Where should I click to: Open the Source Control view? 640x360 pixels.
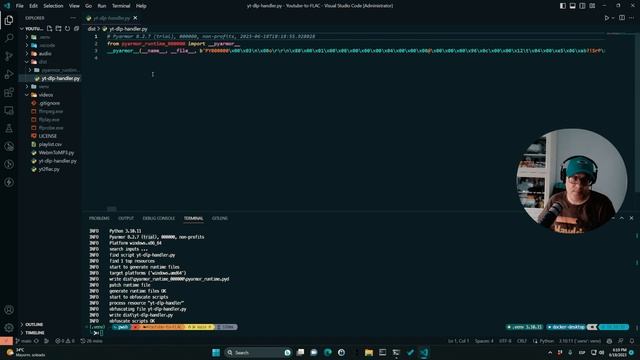[x=9, y=56]
